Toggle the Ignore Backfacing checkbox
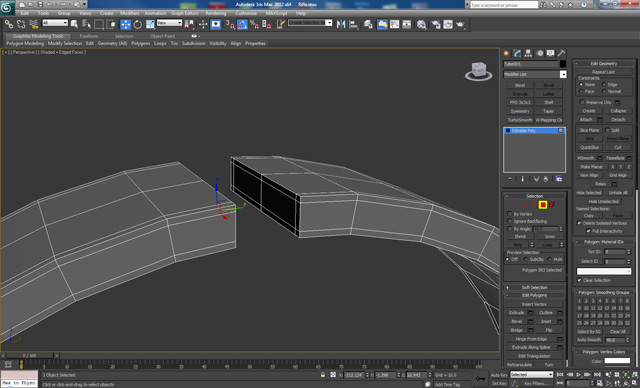Image resolution: width=640 pixels, height=388 pixels. (x=510, y=221)
